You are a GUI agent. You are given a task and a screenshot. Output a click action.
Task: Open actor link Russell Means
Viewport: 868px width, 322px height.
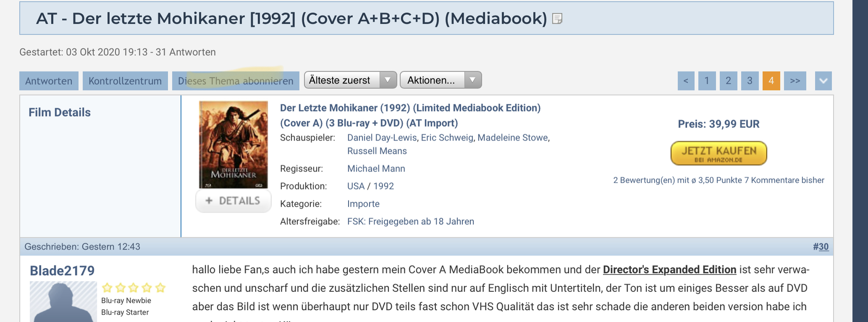(377, 151)
